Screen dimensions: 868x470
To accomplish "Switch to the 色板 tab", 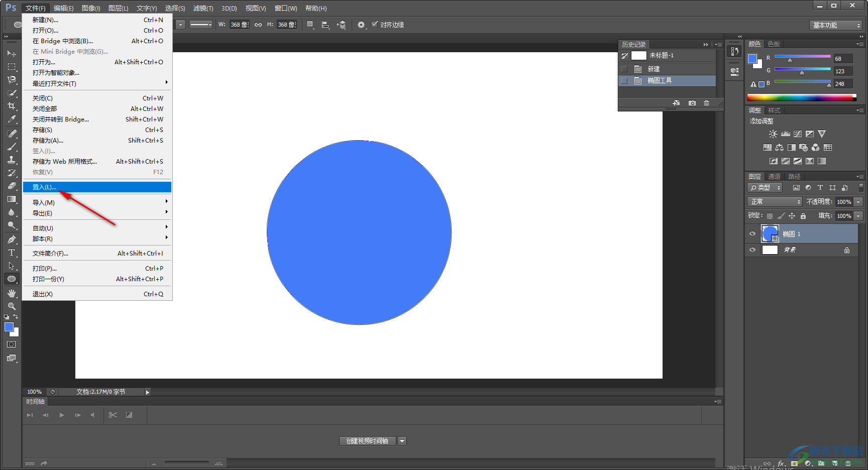I will click(x=774, y=44).
